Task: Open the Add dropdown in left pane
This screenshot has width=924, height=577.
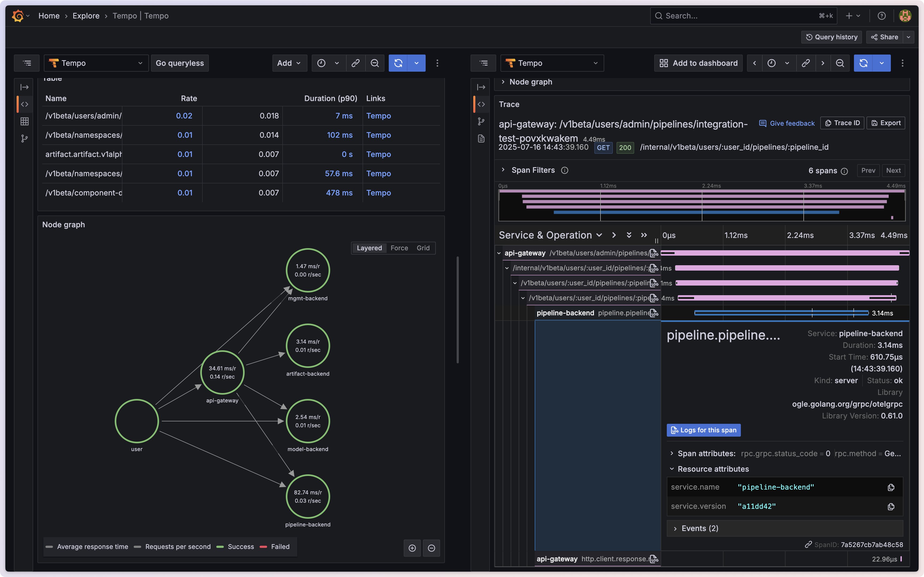Action: click(289, 63)
